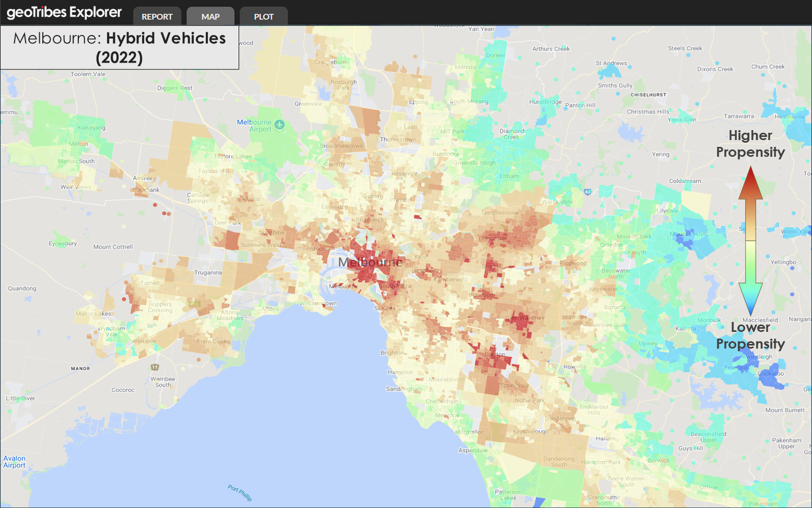Click the Port Phillip bay label
This screenshot has width=812, height=508.
click(240, 492)
